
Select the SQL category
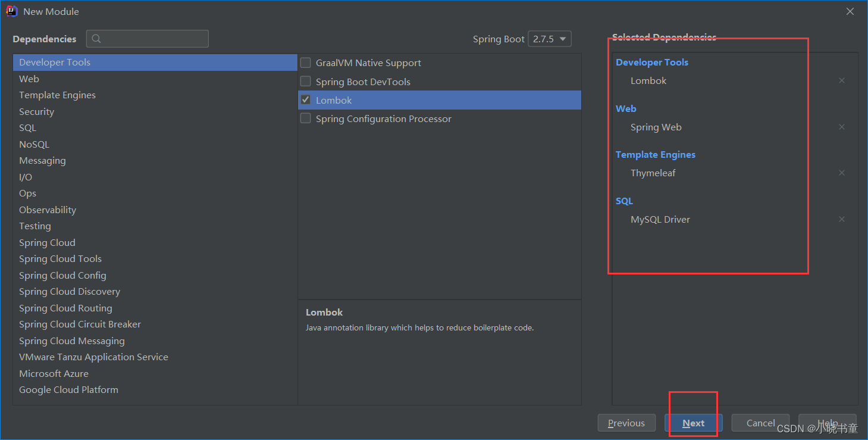tap(155, 128)
